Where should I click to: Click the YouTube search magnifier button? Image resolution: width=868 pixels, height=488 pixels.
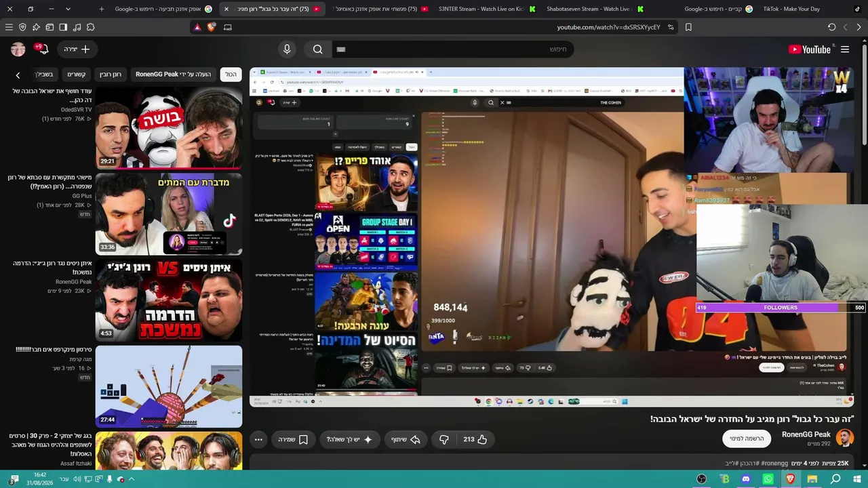pos(318,49)
